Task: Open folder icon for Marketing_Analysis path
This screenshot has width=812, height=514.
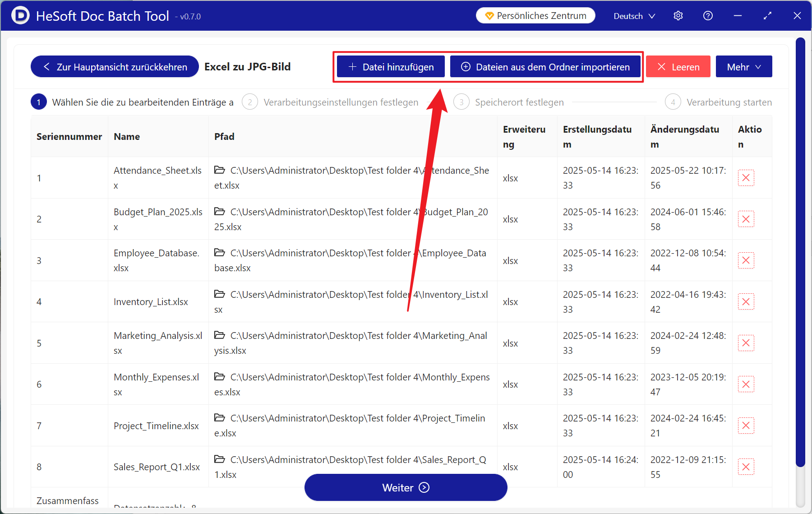Action: tap(220, 335)
